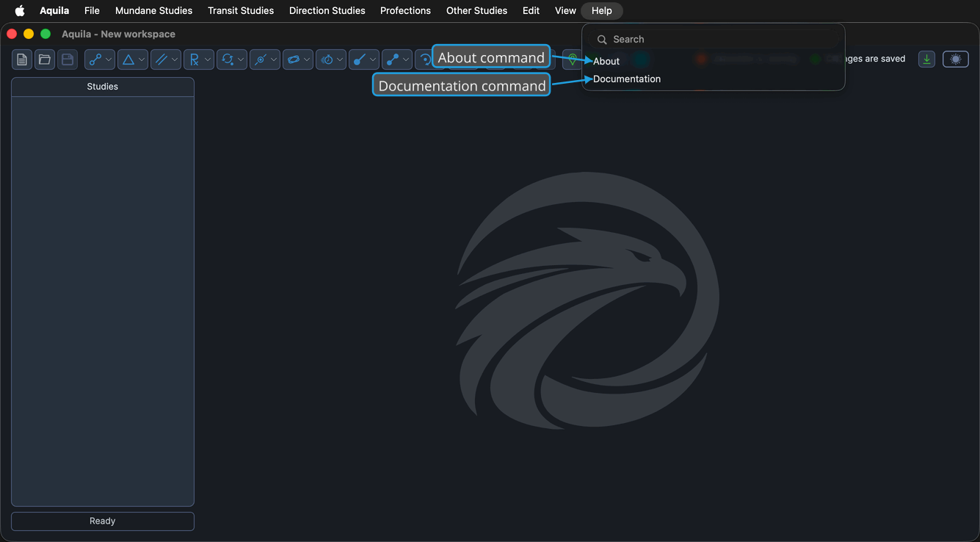Click the green location pin icon

572,59
